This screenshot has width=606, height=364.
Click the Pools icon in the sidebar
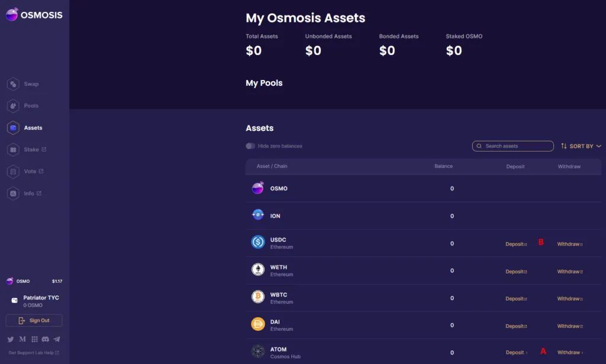(13, 105)
